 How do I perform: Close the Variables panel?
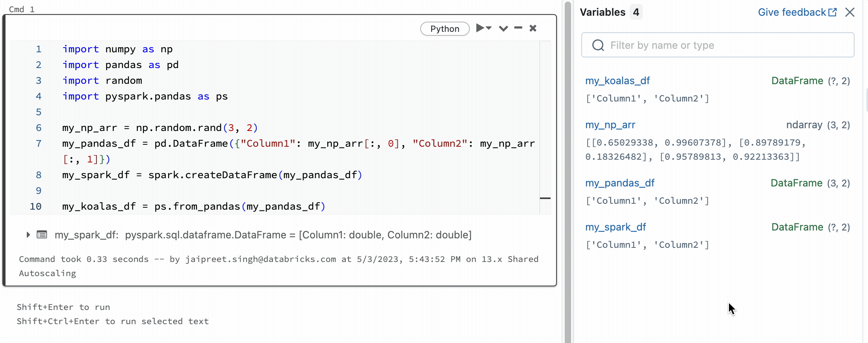point(850,12)
